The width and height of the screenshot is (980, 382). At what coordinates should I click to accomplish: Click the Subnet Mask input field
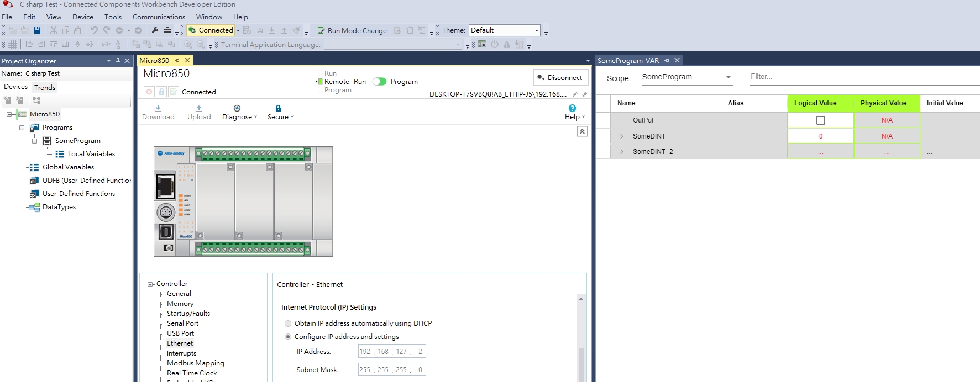(x=392, y=370)
